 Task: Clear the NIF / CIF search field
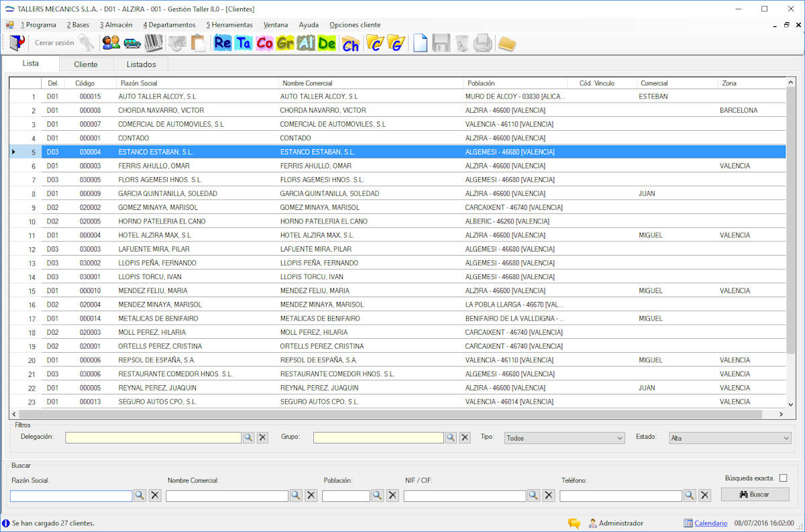pos(548,495)
